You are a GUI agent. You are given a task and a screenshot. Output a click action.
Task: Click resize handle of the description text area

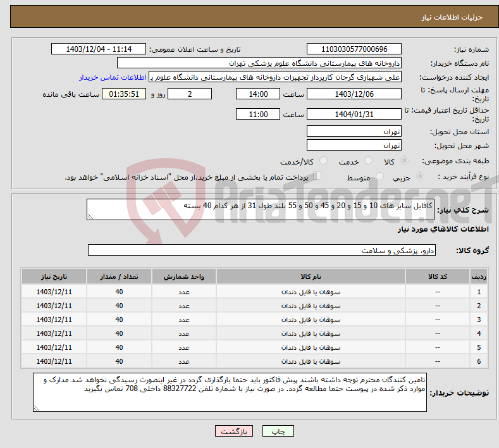pyautogui.click(x=90, y=217)
